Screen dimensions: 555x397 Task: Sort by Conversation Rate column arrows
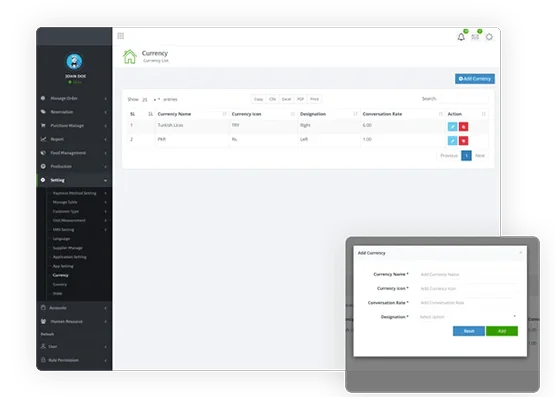point(441,114)
